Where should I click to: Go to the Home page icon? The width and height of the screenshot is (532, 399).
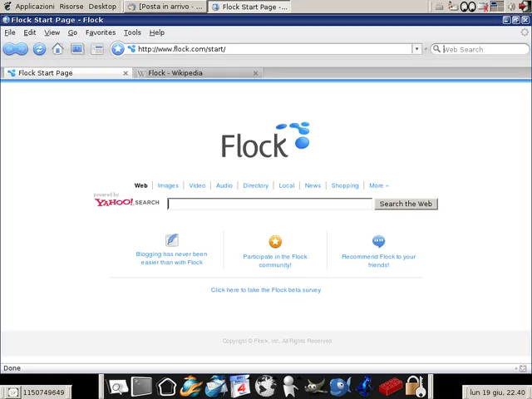tap(57, 49)
